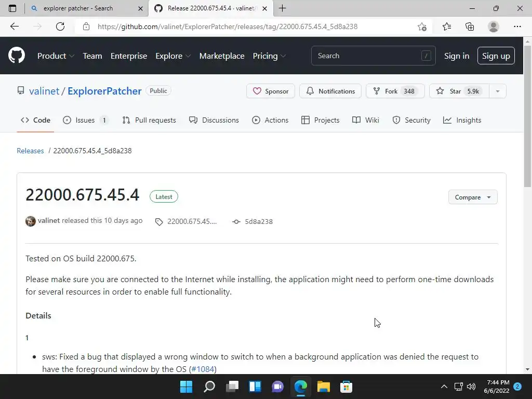Open the Enterprise nav item
This screenshot has width=532, height=399.
(129, 56)
